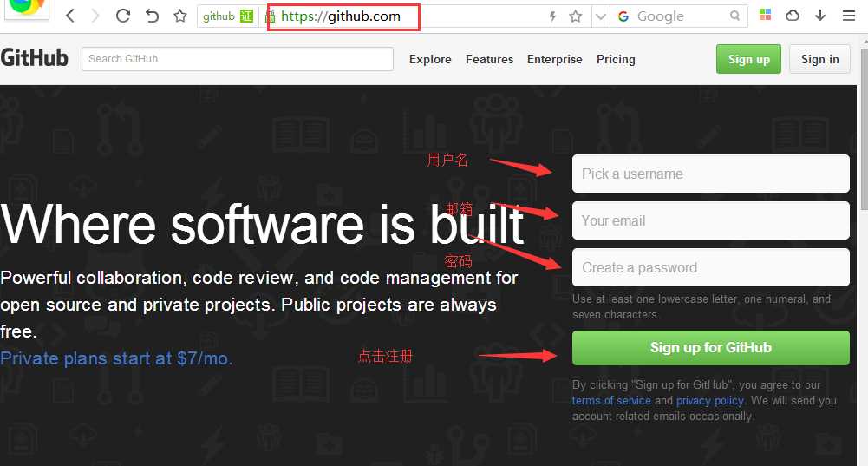The image size is (868, 466).
Task: Click the 'github' label beside address bar
Action: [x=219, y=16]
